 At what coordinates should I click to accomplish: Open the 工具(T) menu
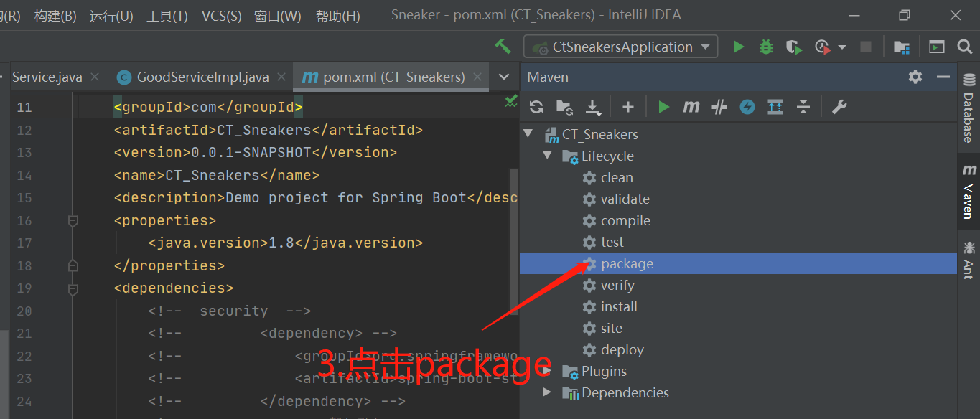point(167,16)
